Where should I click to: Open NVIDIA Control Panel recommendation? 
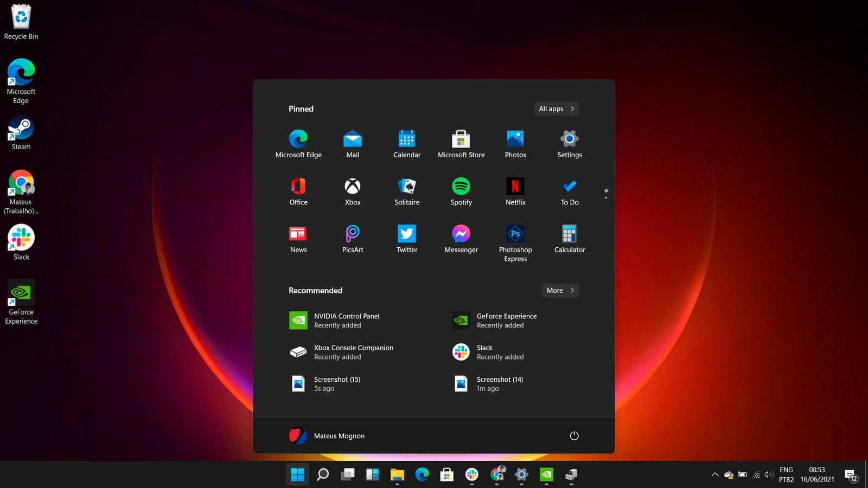click(347, 320)
